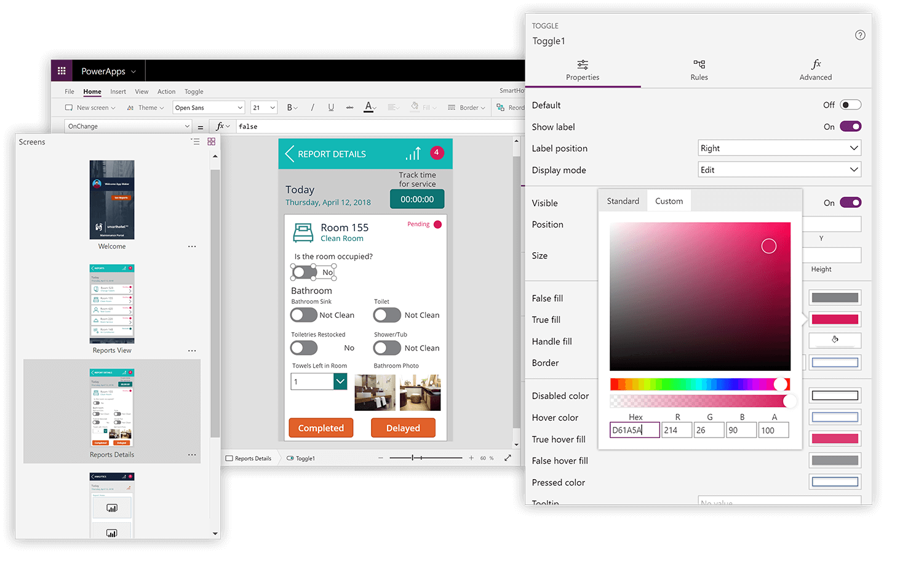924x572 pixels.
Task: Switch Screens panel to thumbnail grid view
Action: 211,141
